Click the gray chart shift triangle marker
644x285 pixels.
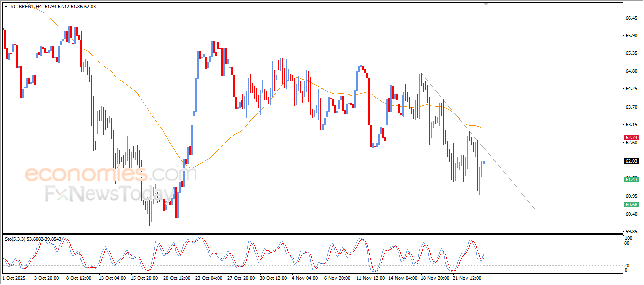coord(486,3)
